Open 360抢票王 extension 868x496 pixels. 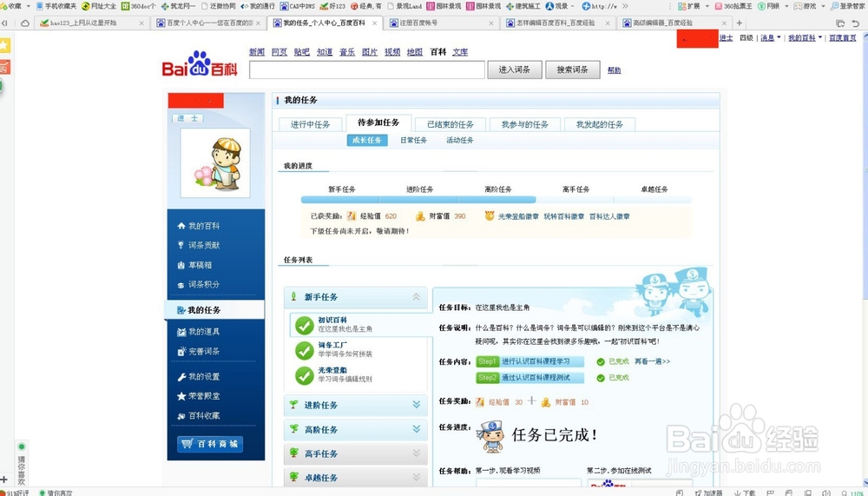click(733, 6)
